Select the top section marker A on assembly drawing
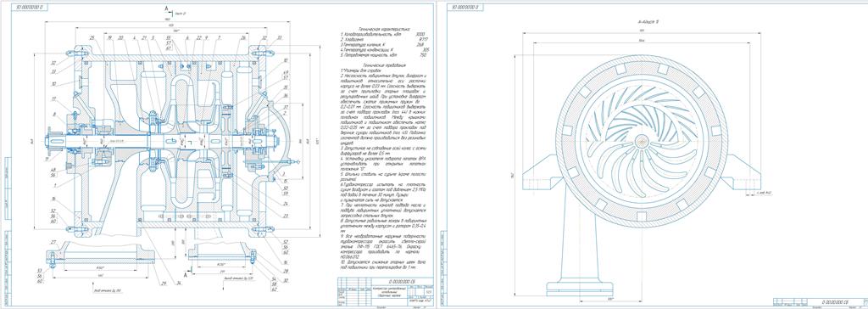 point(166,8)
